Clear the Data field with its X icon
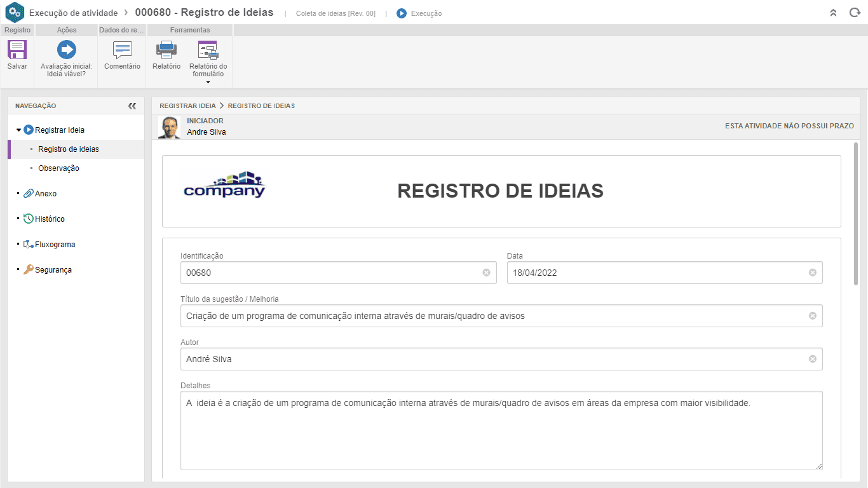 click(x=812, y=273)
